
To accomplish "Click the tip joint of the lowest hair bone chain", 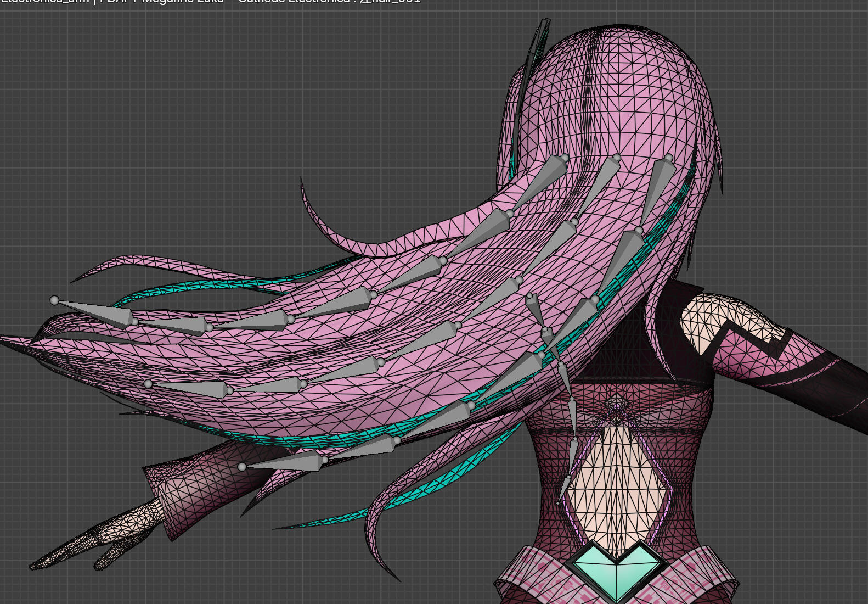I will (242, 467).
